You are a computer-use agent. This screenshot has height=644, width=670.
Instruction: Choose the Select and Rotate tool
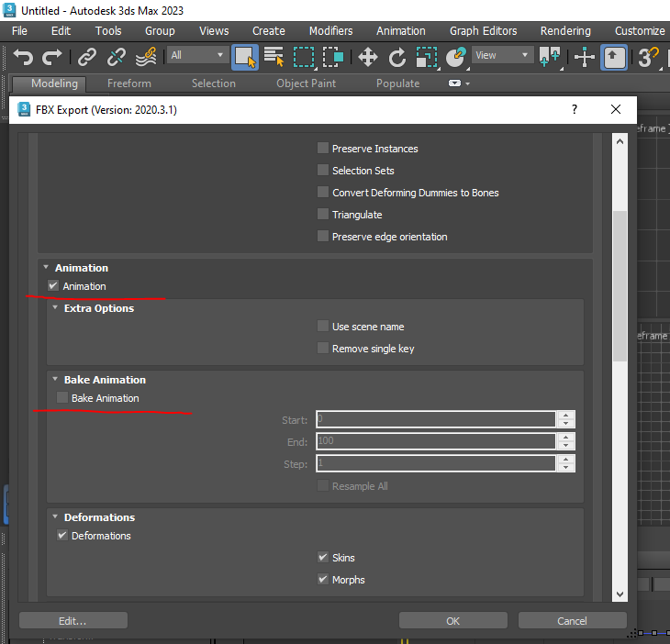[397, 57]
